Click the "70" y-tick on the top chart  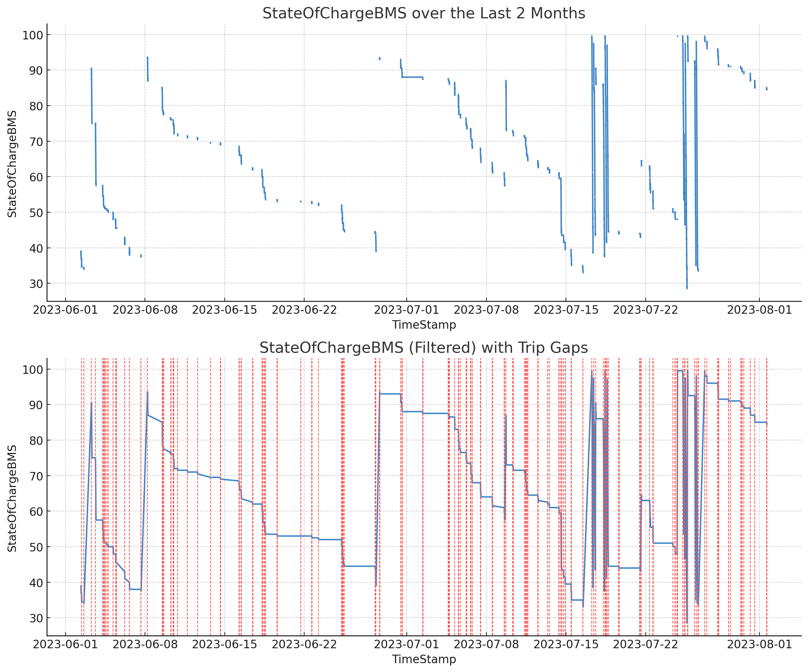point(36,142)
